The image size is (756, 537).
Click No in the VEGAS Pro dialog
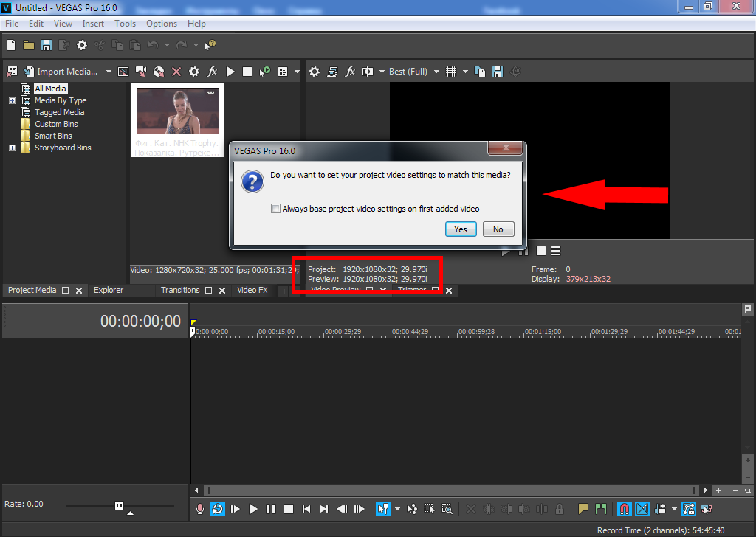pos(498,229)
